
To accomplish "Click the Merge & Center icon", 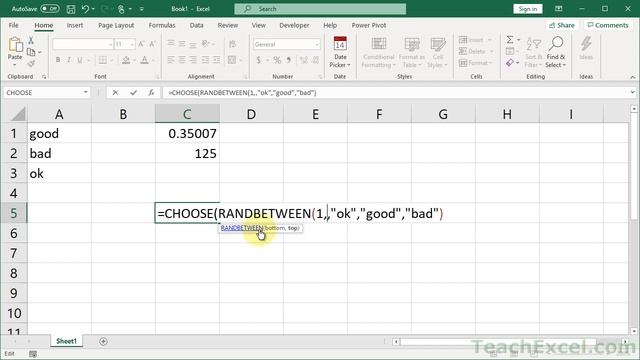I will [x=232, y=60].
